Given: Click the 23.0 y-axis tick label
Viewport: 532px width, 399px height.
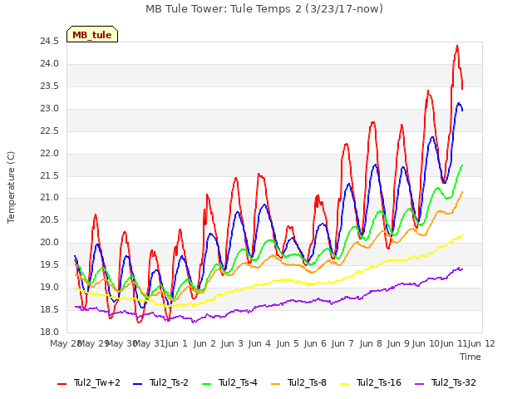Looking at the screenshot, I should click(x=50, y=109).
